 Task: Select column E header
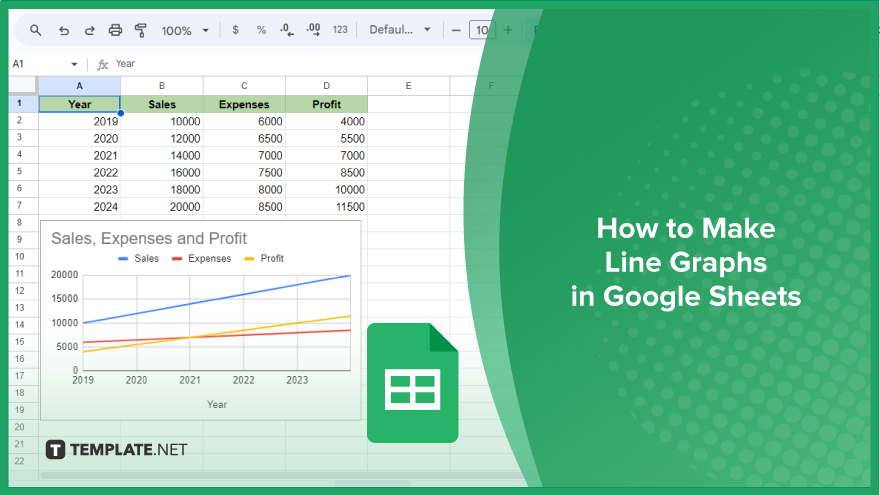point(409,86)
